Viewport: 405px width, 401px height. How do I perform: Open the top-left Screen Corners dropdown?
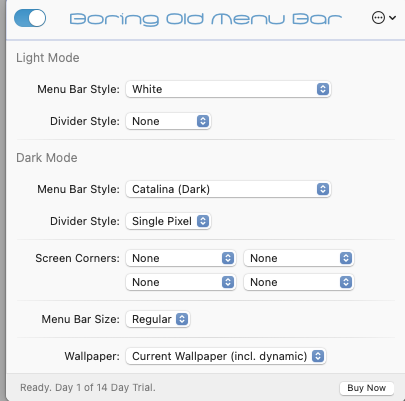pos(181,258)
